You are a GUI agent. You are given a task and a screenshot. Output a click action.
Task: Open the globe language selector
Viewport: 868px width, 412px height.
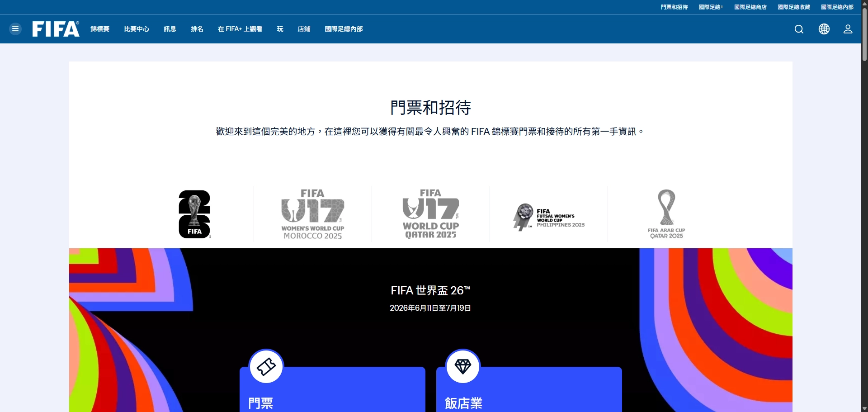824,29
